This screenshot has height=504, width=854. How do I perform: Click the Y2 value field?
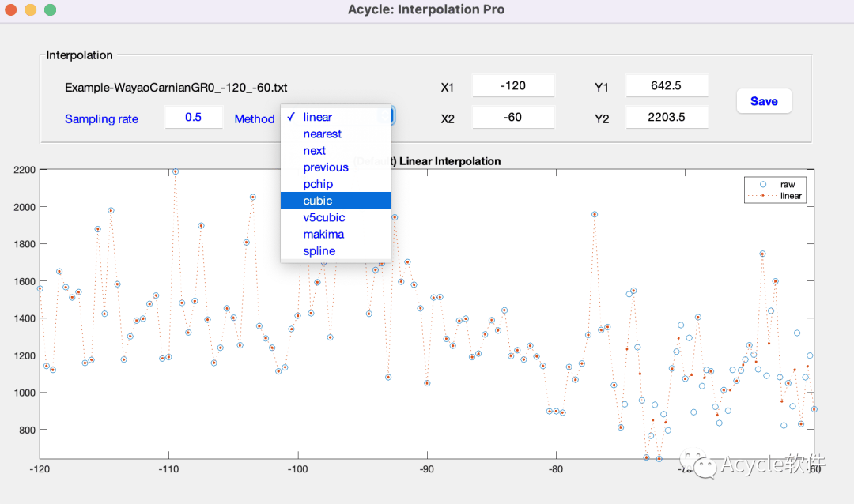point(666,118)
